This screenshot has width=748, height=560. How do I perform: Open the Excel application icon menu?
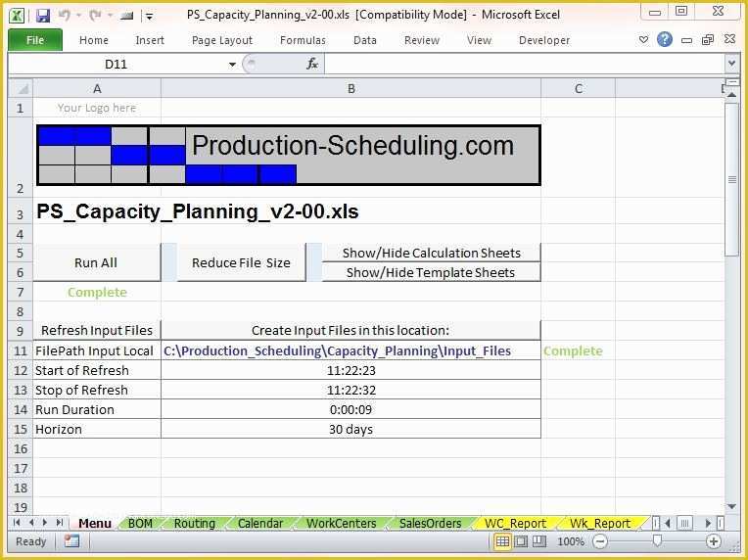(x=17, y=16)
